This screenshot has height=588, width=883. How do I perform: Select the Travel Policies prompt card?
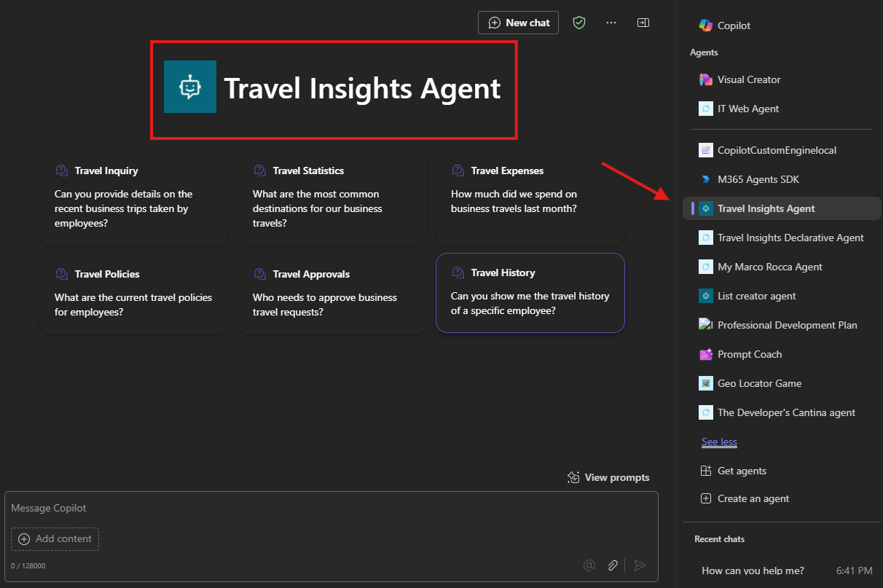coord(134,294)
